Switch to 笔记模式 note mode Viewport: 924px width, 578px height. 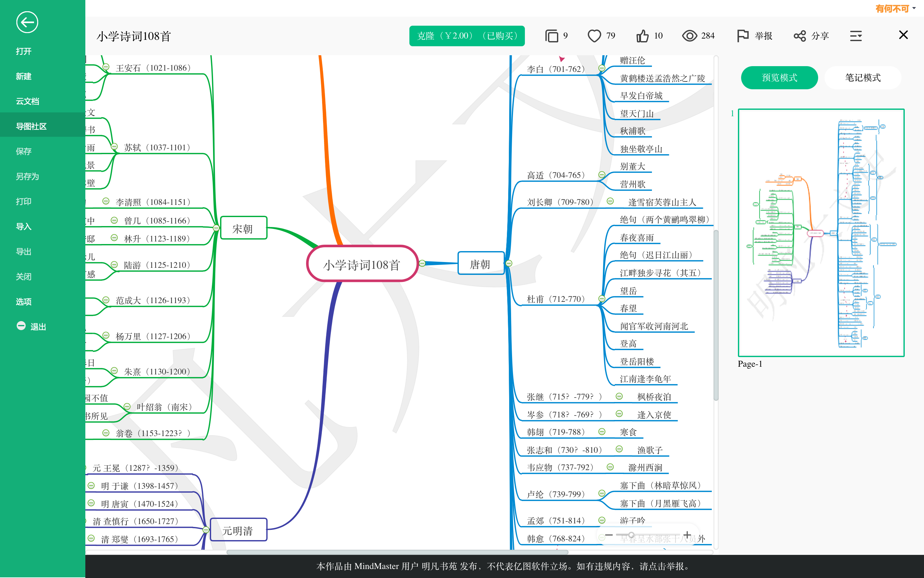[862, 78]
